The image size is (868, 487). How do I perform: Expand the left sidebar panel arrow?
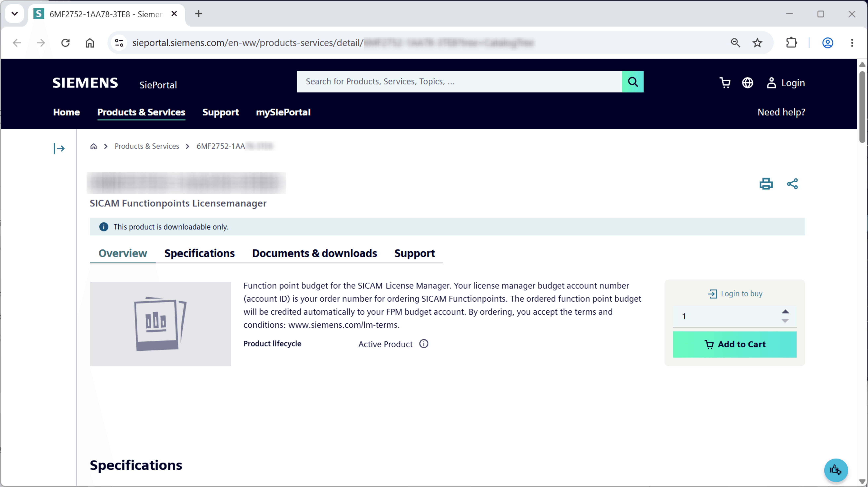point(59,148)
